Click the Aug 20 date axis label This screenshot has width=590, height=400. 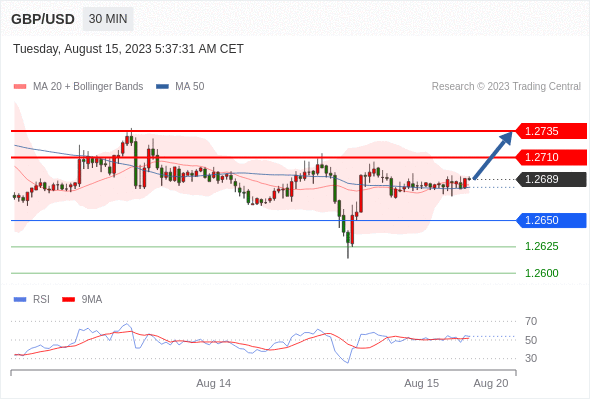pyautogui.click(x=491, y=383)
